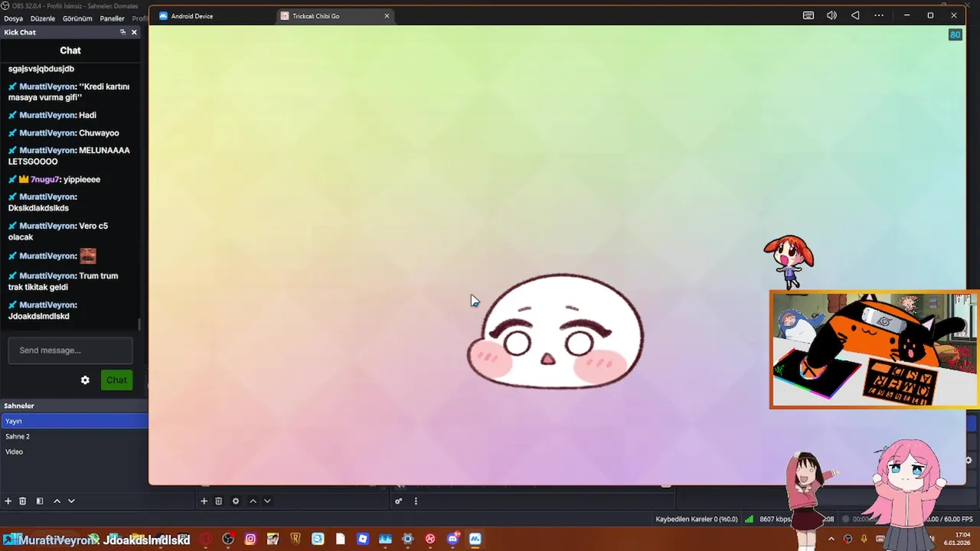Image resolution: width=980 pixels, height=551 pixels.
Task: Click MurattiVeyron username on Chuwayoo message
Action: coord(47,133)
